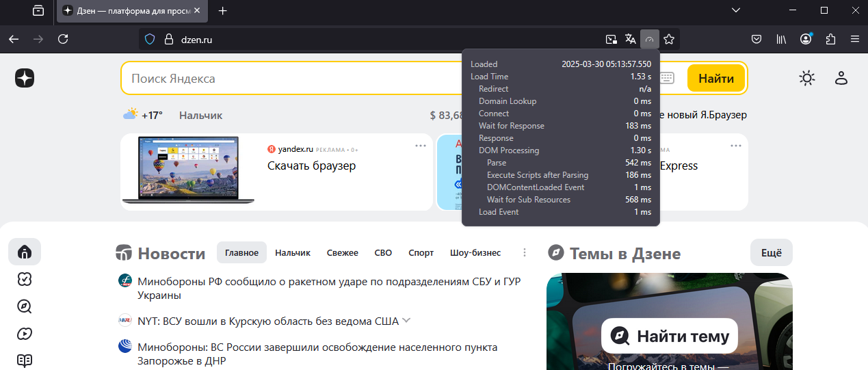This screenshot has height=370, width=868.
Task: Open news about освобождение Запорожье
Action: 317,354
